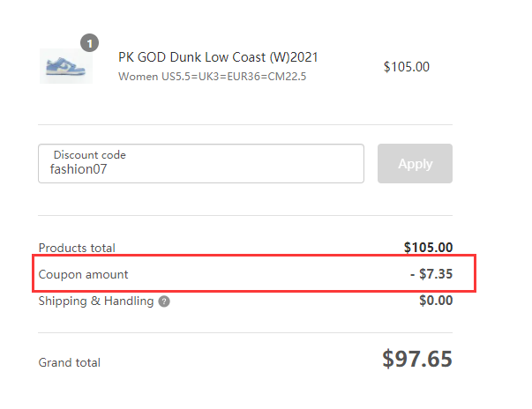Viewport: 532px width, 409px height.
Task: Click the Women US5.5 size variant text
Action: [x=213, y=77]
